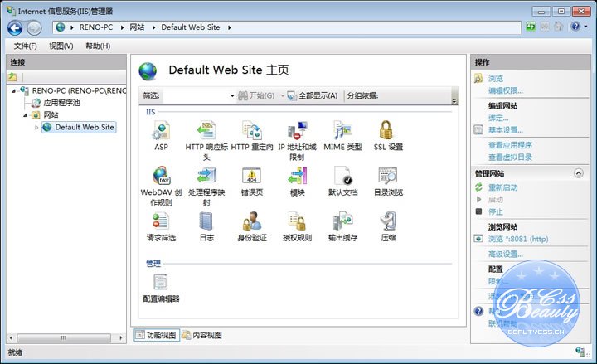The height and width of the screenshot is (364, 597).
Task: Open the HTTP 重定向 feature
Action: 252,131
